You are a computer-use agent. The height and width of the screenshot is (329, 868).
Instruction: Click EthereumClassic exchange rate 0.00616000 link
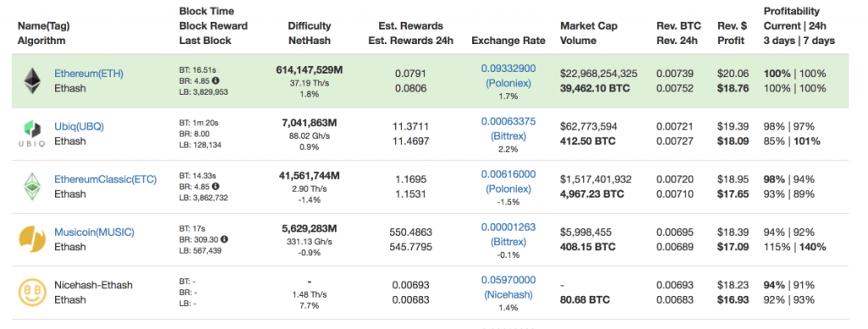tap(509, 181)
